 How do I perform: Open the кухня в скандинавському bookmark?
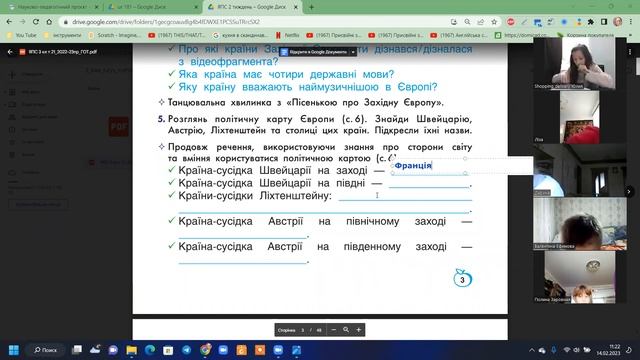[x=241, y=35]
